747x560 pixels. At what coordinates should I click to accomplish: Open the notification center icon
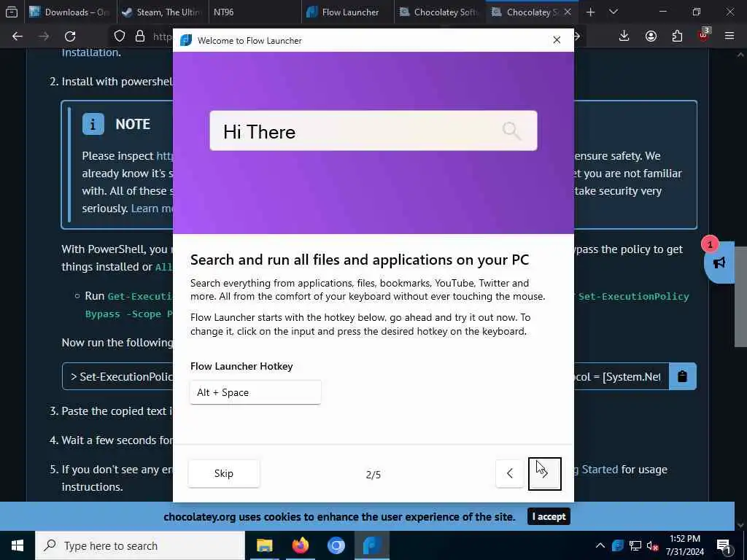[x=724, y=545]
